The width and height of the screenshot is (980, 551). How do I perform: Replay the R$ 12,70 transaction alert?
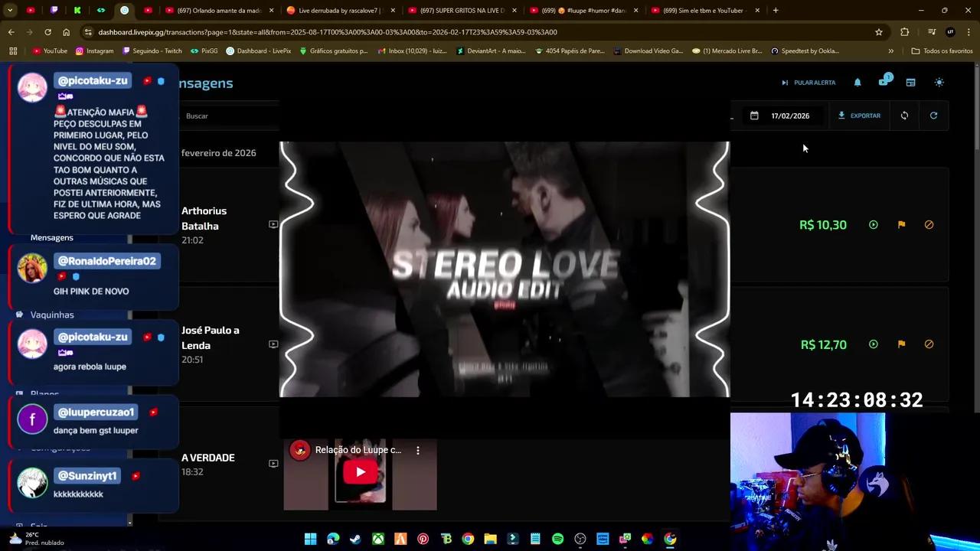coord(874,344)
